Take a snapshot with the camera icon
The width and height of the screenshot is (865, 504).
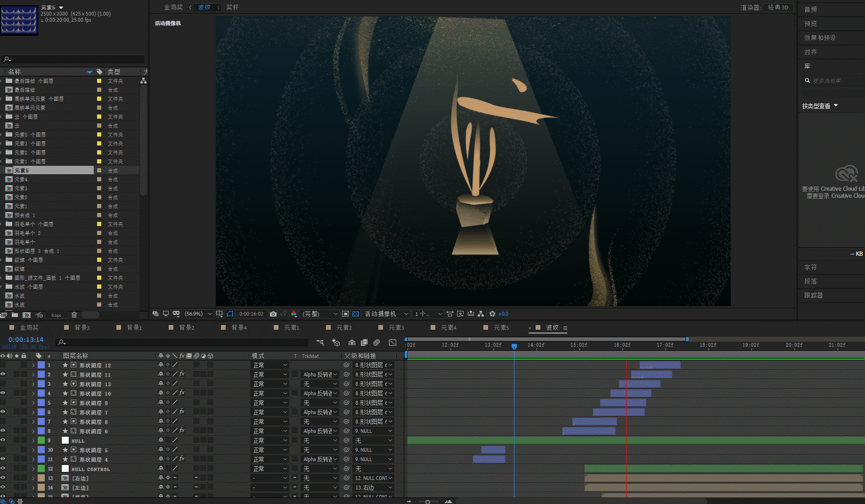[273, 314]
